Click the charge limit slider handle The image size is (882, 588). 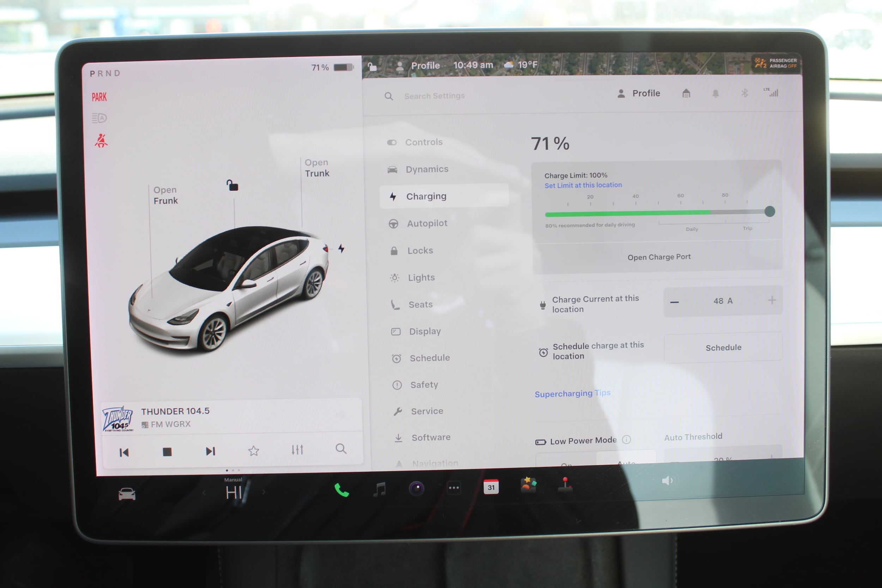pyautogui.click(x=769, y=212)
